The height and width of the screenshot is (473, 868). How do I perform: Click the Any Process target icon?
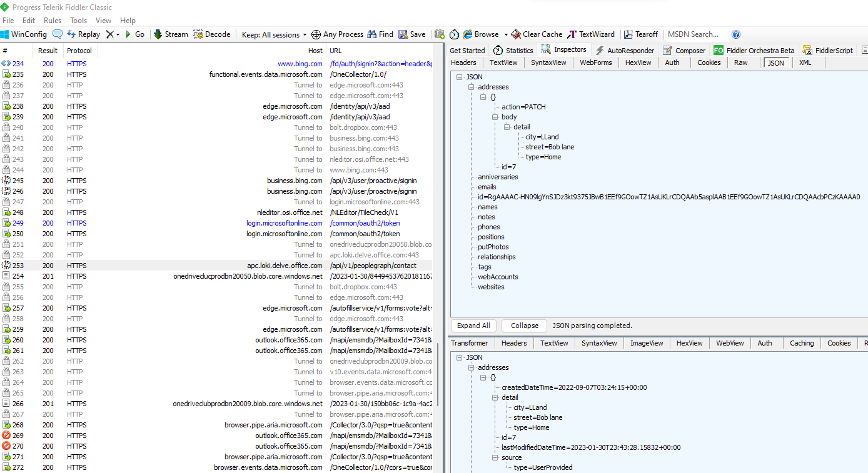tap(316, 34)
